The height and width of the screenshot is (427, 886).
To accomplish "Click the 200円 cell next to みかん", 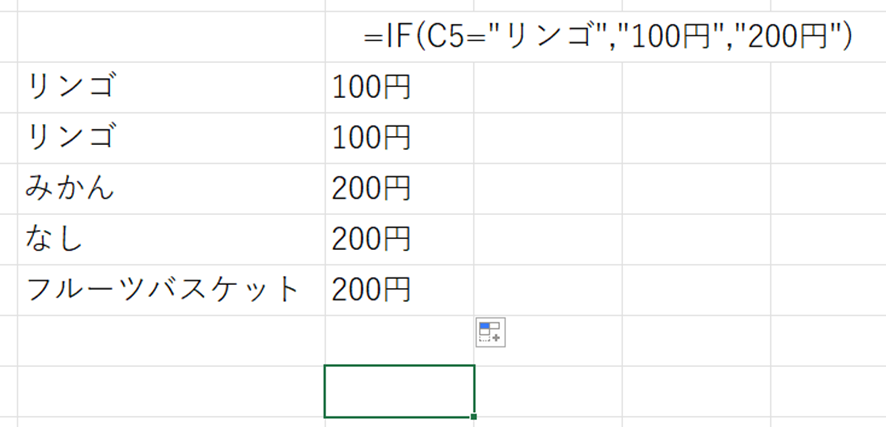I will 399,188.
